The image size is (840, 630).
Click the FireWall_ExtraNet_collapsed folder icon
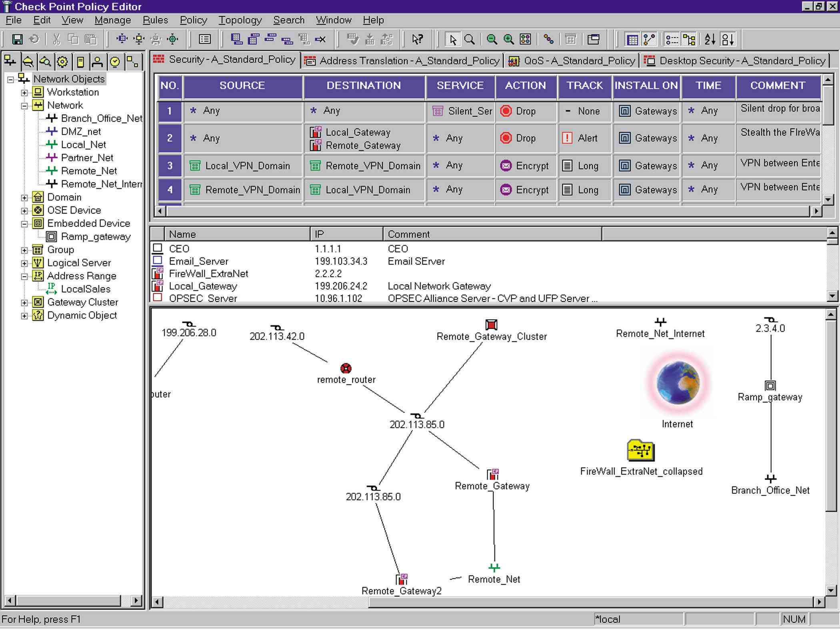(x=640, y=450)
